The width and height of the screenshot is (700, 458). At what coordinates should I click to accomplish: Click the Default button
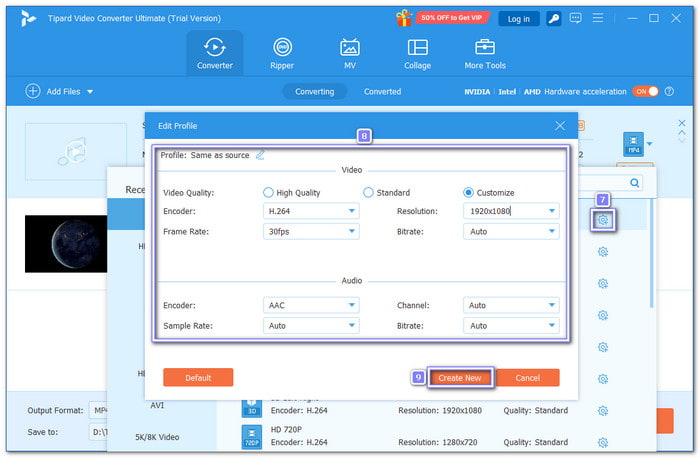coord(198,377)
